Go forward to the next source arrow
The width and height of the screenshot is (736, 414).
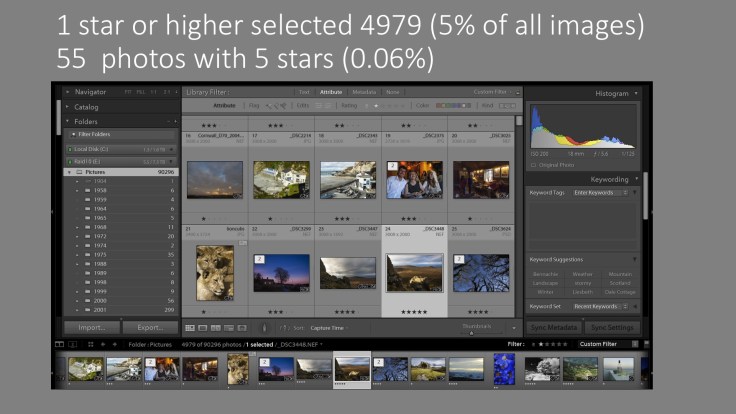tap(114, 344)
